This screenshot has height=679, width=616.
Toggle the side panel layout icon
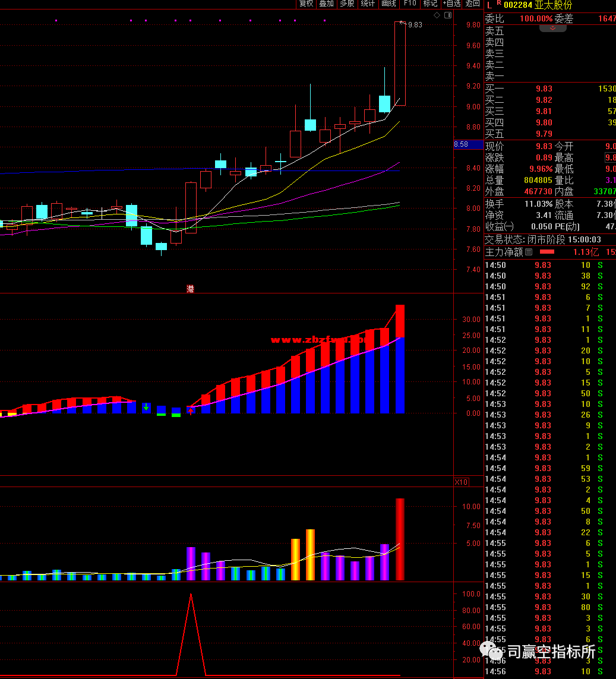click(x=447, y=15)
